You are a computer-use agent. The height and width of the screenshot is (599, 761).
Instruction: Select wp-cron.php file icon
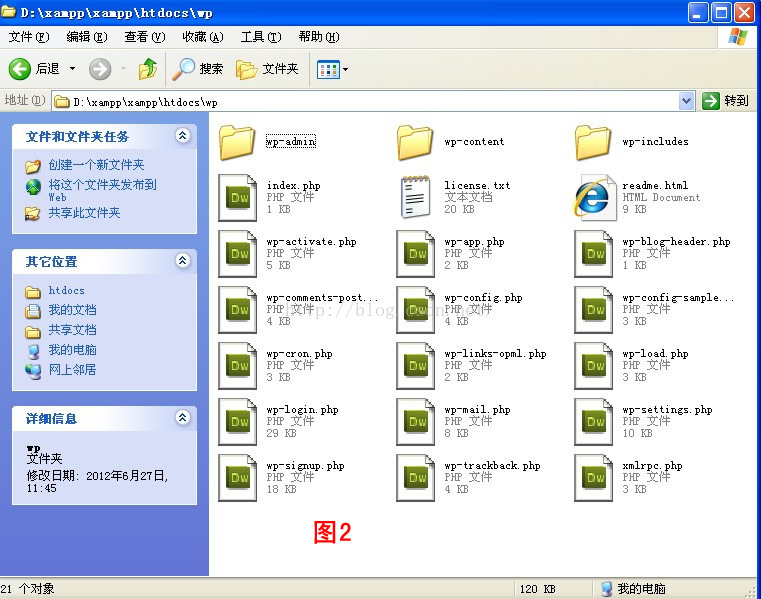(x=237, y=366)
